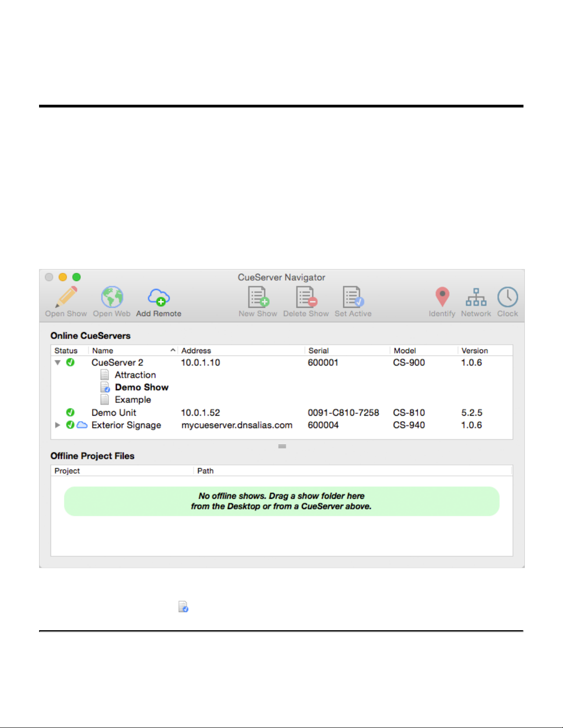Select the Example show

133,400
